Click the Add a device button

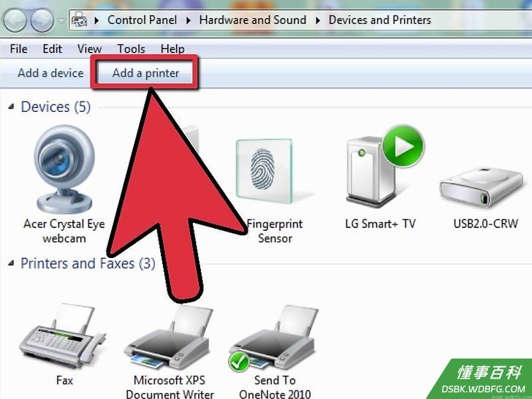point(50,73)
